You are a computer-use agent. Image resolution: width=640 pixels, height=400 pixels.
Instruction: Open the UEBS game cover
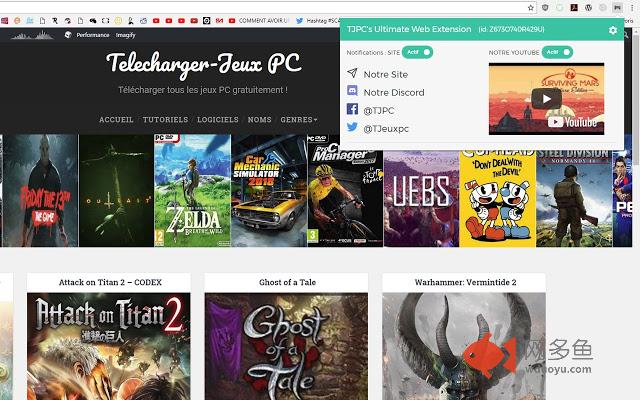[x=421, y=199]
